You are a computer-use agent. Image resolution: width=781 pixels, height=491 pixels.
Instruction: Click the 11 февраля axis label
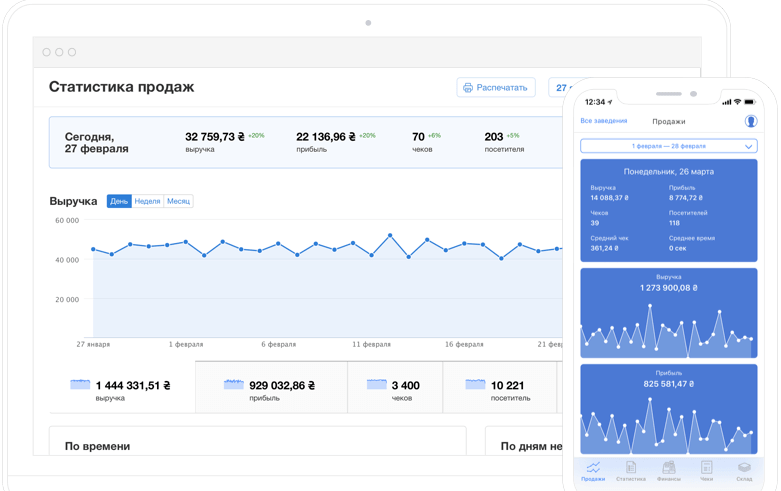coord(372,344)
